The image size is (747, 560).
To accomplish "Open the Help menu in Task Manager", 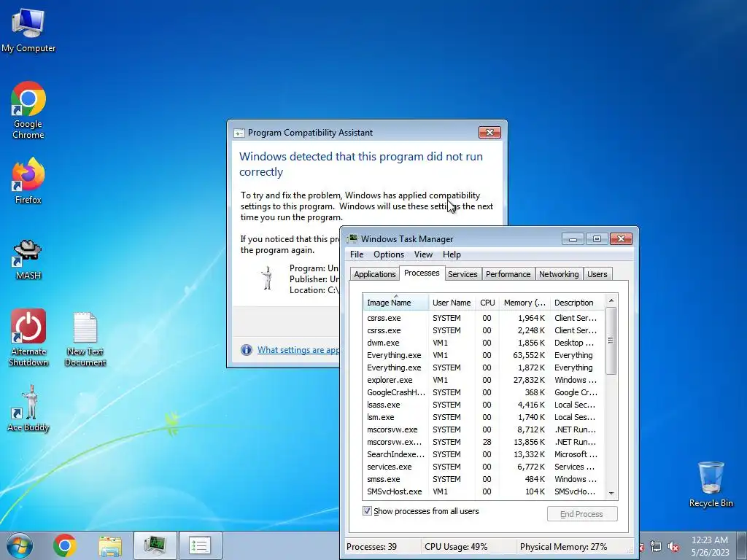I will [x=452, y=254].
